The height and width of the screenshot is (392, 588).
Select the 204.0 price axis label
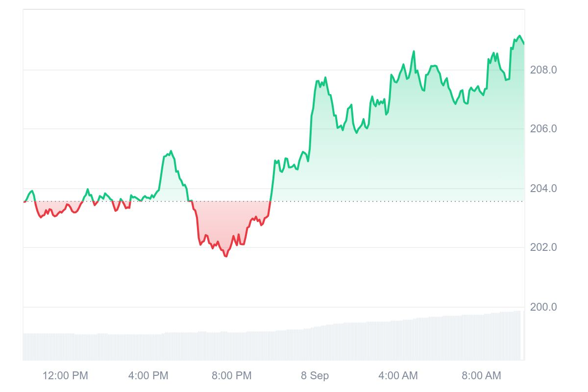[x=543, y=188]
